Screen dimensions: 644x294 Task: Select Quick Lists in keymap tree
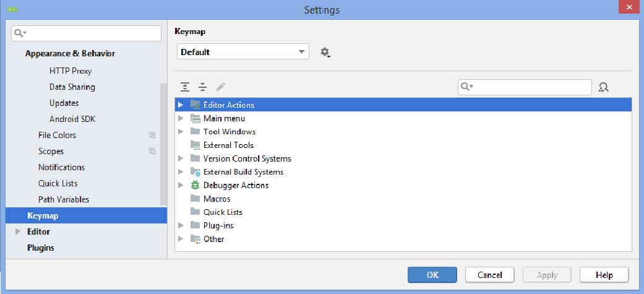[223, 212]
